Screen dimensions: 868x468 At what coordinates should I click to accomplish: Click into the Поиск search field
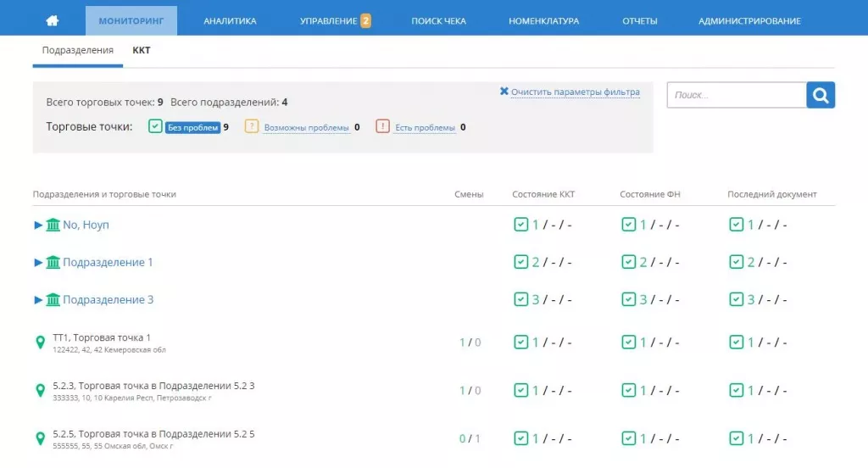736,96
